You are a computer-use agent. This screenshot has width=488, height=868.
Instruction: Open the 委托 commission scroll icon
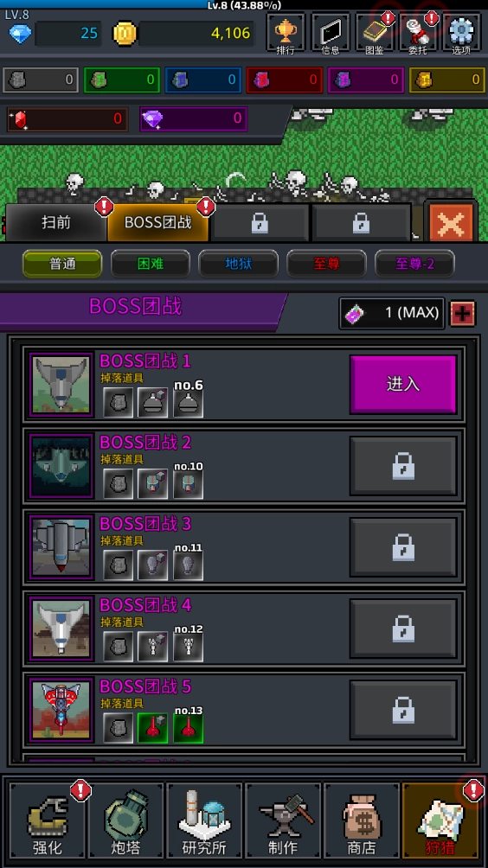click(418, 33)
